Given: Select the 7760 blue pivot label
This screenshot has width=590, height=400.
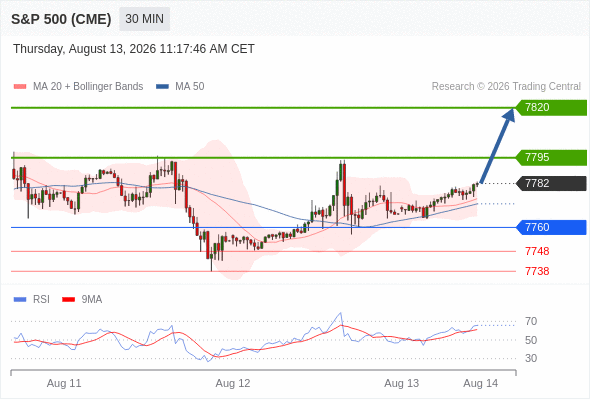Looking at the screenshot, I should (x=551, y=227).
